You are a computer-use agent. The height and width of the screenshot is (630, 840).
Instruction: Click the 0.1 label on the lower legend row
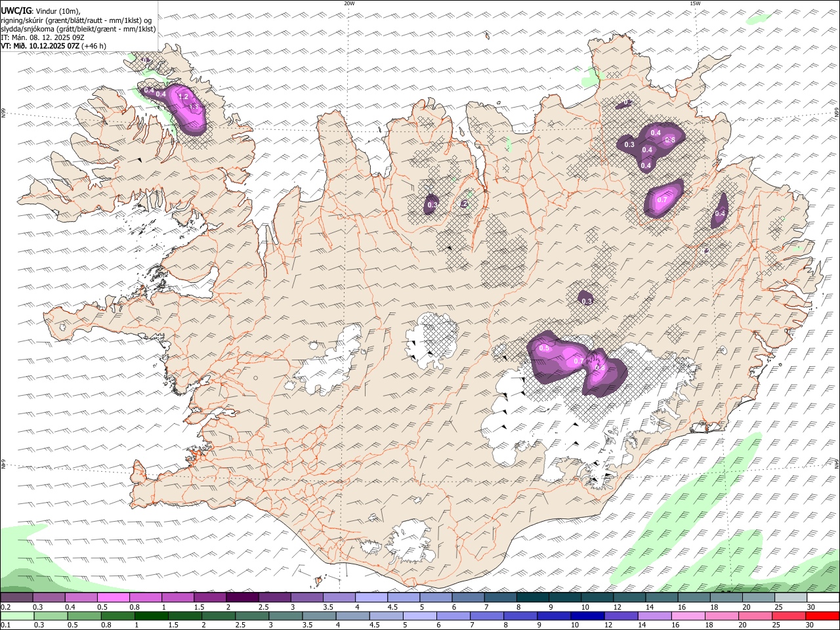(5, 625)
